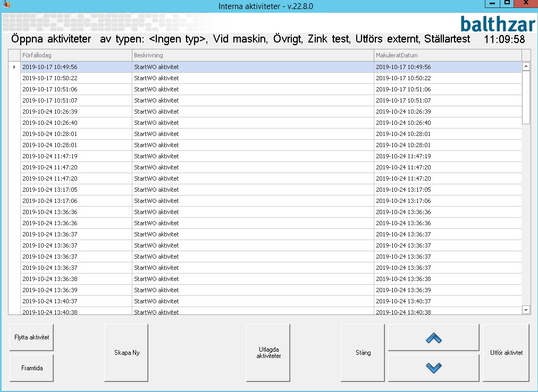Click the balthzar logo
Viewport: 538px width, 392px height.
coord(498,24)
